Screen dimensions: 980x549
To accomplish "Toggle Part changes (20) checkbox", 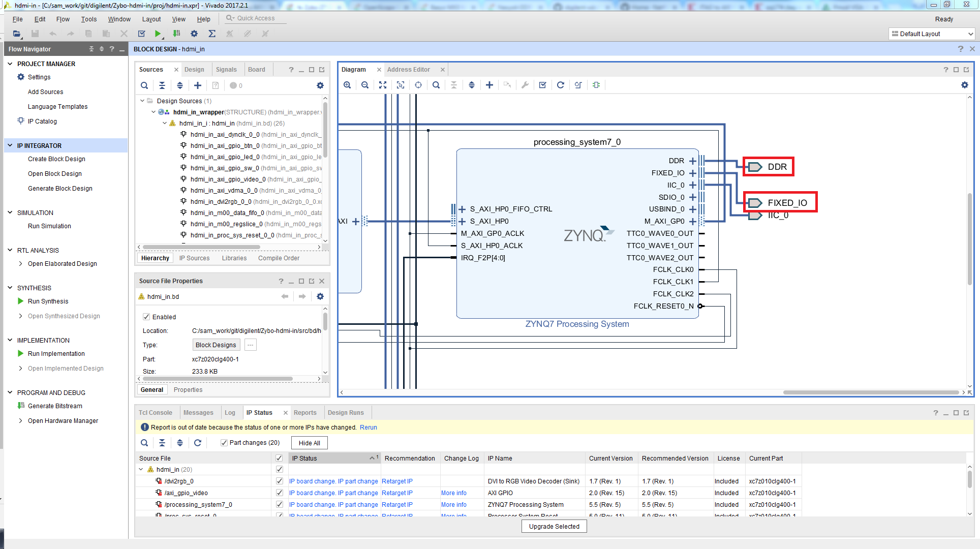I will 224,443.
